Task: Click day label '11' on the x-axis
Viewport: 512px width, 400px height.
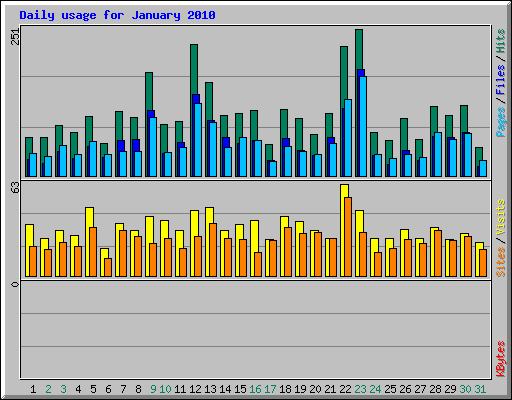Action: pos(180,389)
